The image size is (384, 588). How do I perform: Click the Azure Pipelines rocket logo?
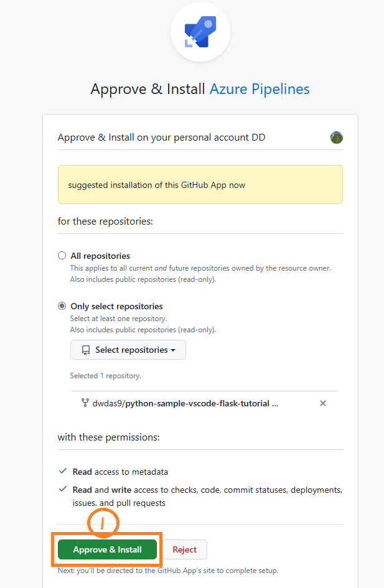click(x=200, y=32)
